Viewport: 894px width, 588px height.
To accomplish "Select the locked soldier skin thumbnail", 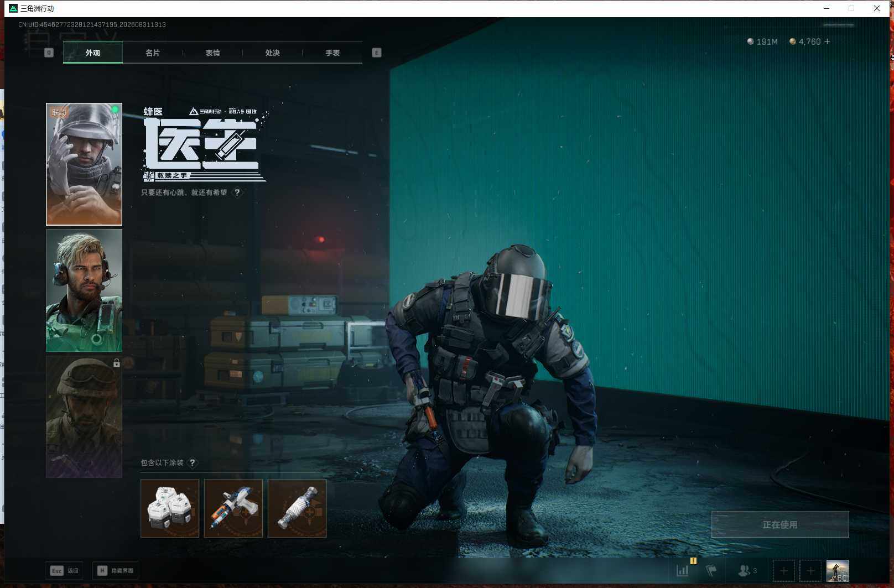I will (84, 417).
